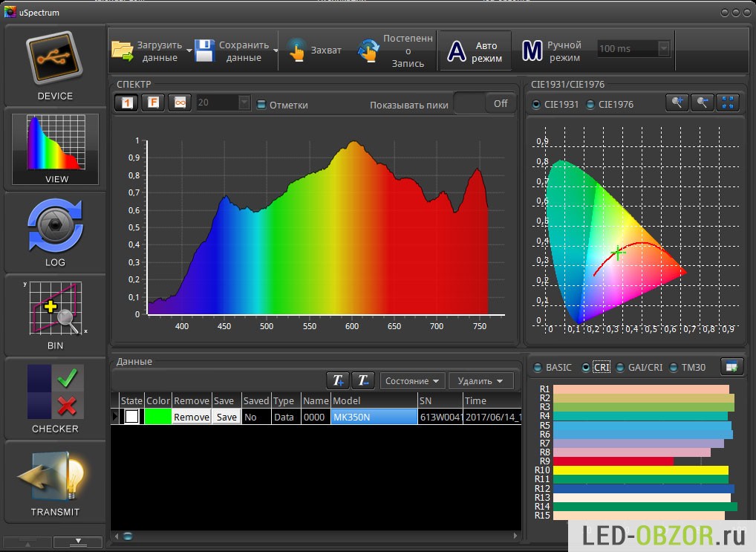Click the fit-to-view icon on CIE panel
Image resolution: width=756 pixels, height=552 pixels.
(727, 103)
